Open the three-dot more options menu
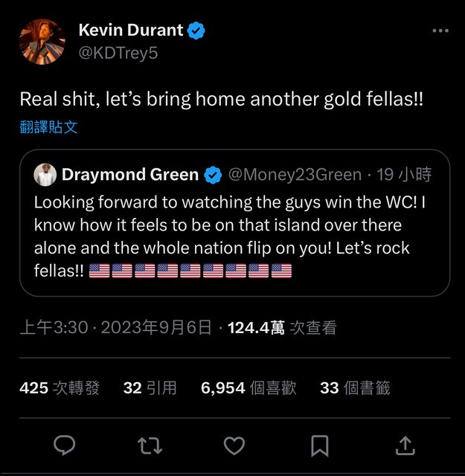 tap(440, 30)
